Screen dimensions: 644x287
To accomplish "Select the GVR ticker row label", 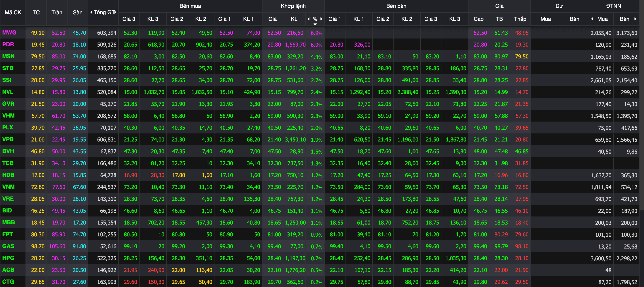I will (x=8, y=104).
